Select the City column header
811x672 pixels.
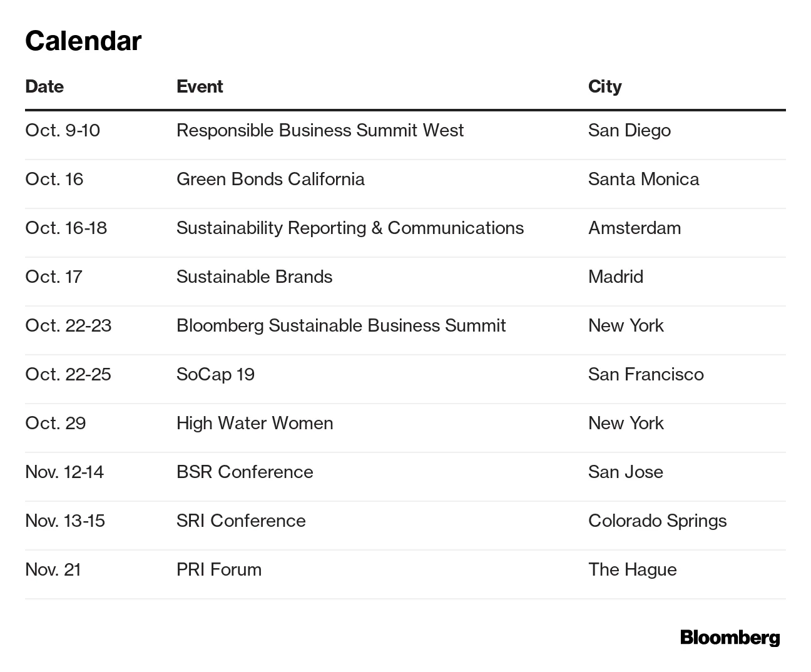click(x=604, y=86)
